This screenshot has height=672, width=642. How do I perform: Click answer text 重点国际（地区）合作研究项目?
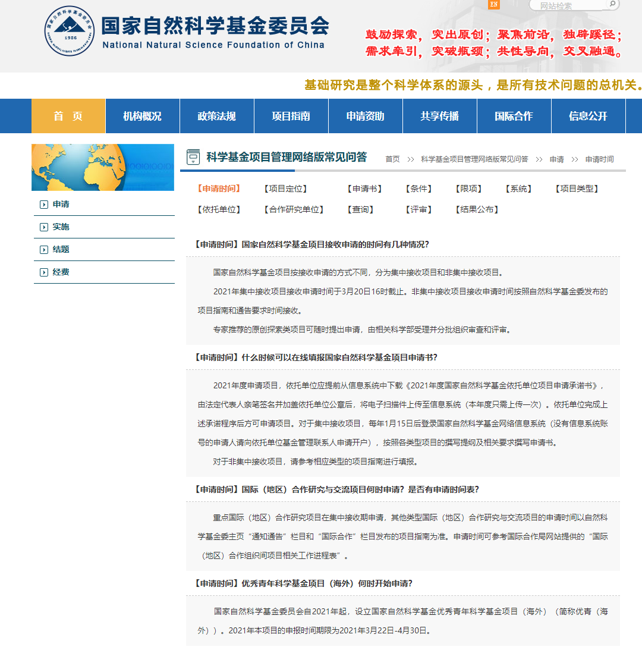(x=402, y=536)
